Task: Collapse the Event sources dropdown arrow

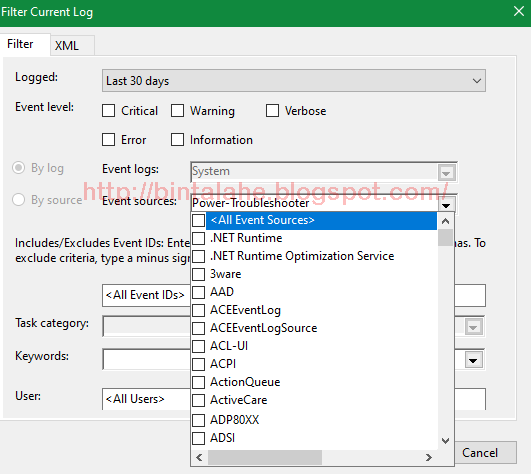Action: coord(446,204)
